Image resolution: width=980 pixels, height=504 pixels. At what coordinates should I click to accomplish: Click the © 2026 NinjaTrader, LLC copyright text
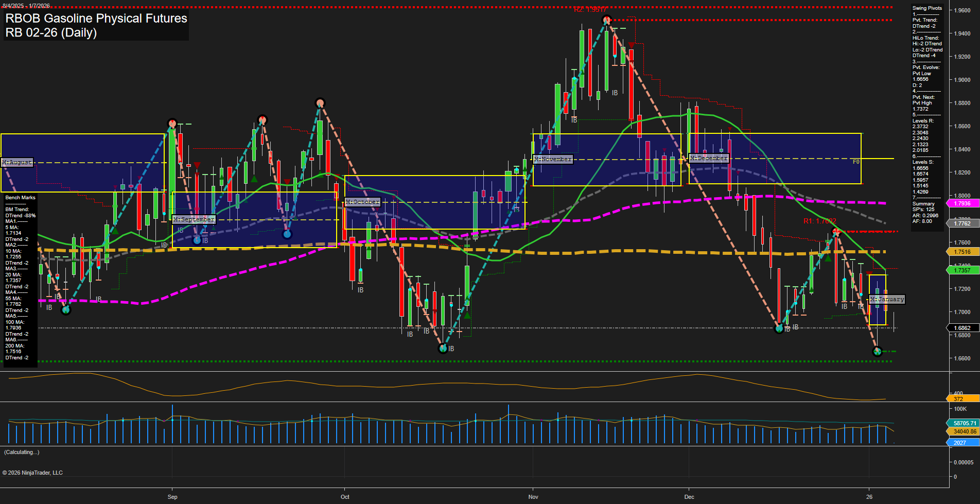[x=33, y=472]
